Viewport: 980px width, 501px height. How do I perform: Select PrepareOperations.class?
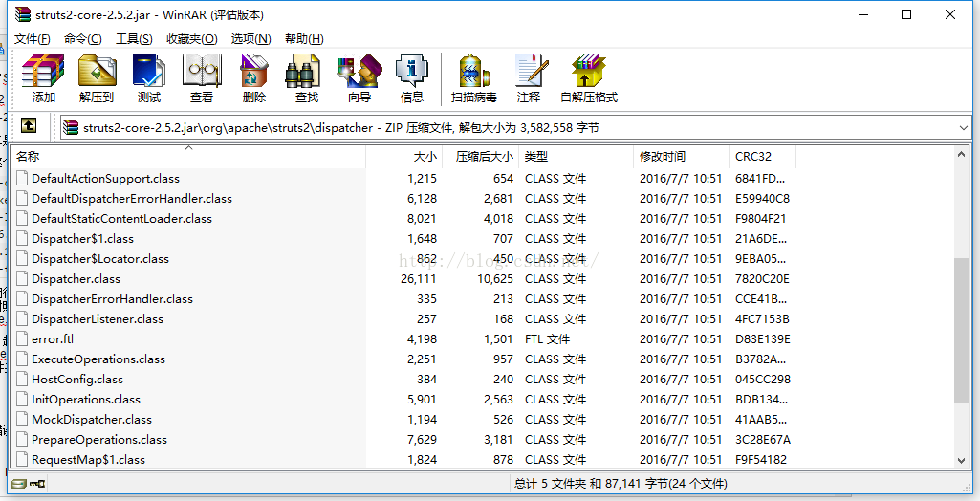(99, 439)
